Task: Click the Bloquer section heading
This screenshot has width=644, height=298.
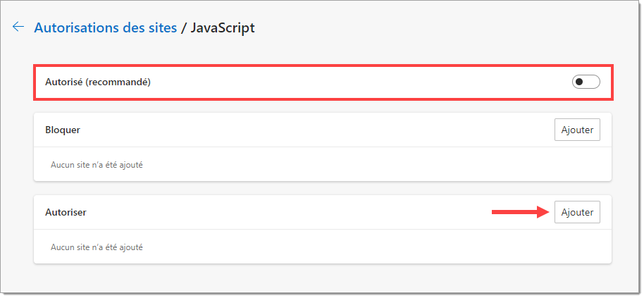Action: point(63,130)
